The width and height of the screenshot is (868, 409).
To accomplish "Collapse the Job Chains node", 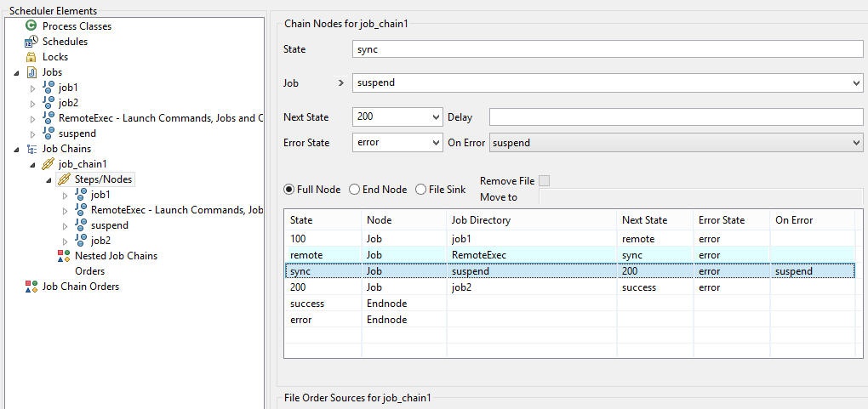I will pyautogui.click(x=16, y=150).
